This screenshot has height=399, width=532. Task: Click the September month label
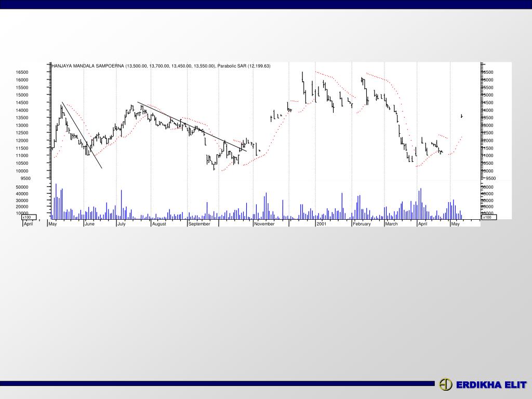199,224
